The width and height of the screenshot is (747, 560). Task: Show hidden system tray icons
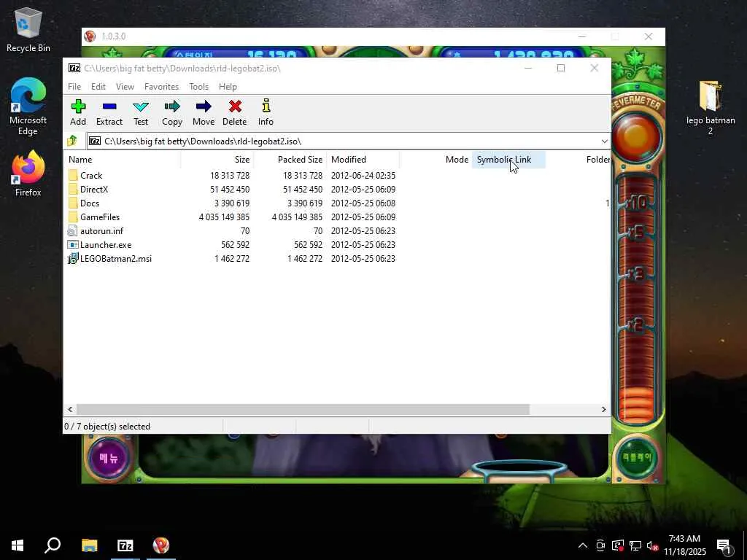coord(583,545)
